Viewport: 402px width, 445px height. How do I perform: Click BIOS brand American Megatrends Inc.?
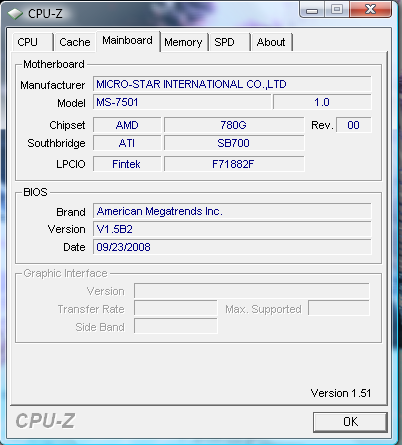click(x=232, y=211)
